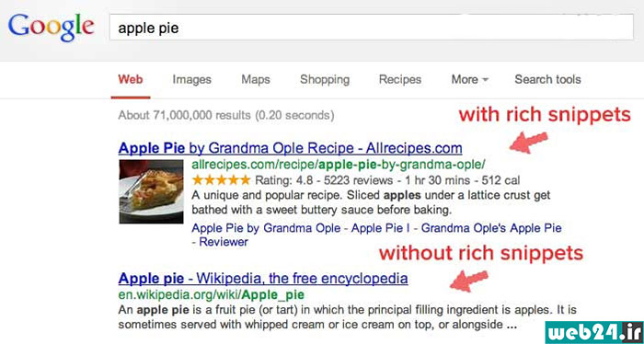The width and height of the screenshot is (644, 344).
Task: Expand the More dropdown
Action: (x=469, y=79)
